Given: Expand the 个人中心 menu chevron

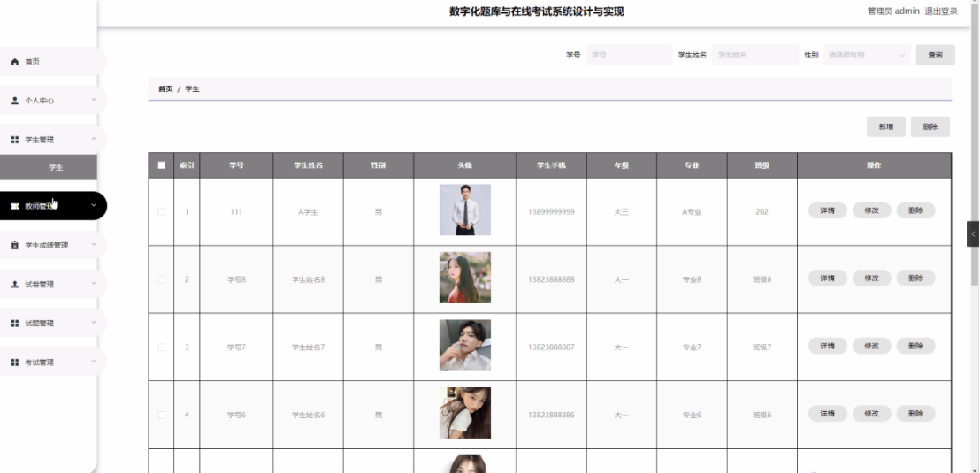Looking at the screenshot, I should 94,100.
